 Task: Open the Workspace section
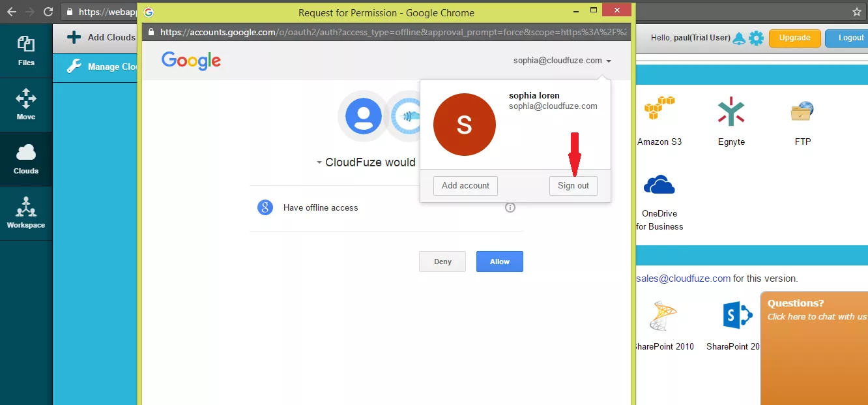click(26, 213)
